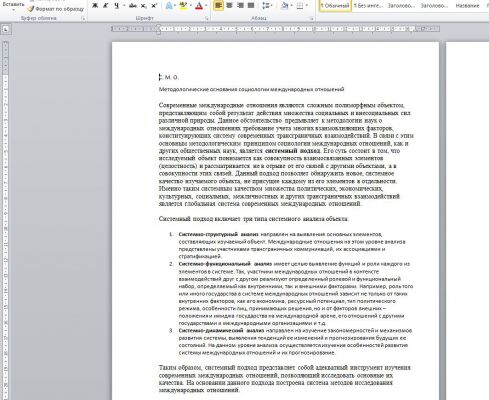Select the Название style
The image size is (489, 400).
click(x=467, y=5)
